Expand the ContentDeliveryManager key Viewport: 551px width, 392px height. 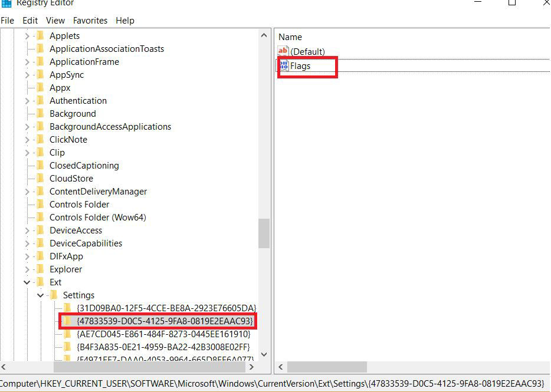coord(27,192)
